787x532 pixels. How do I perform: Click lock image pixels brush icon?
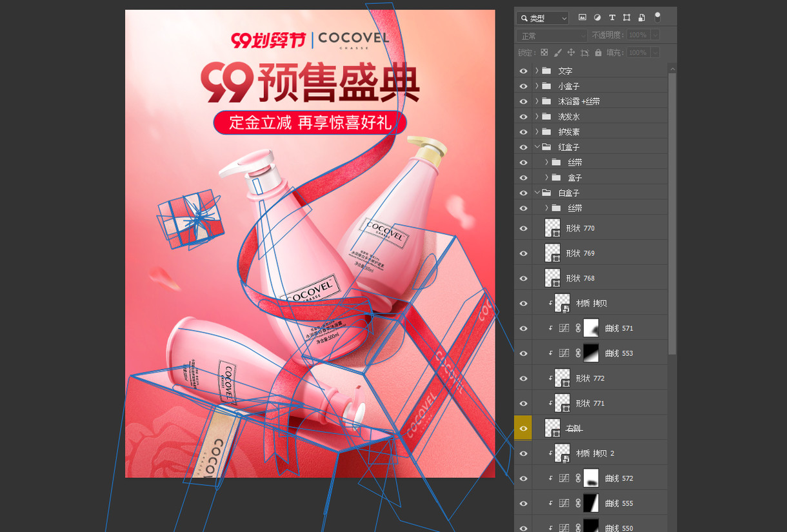click(x=558, y=52)
